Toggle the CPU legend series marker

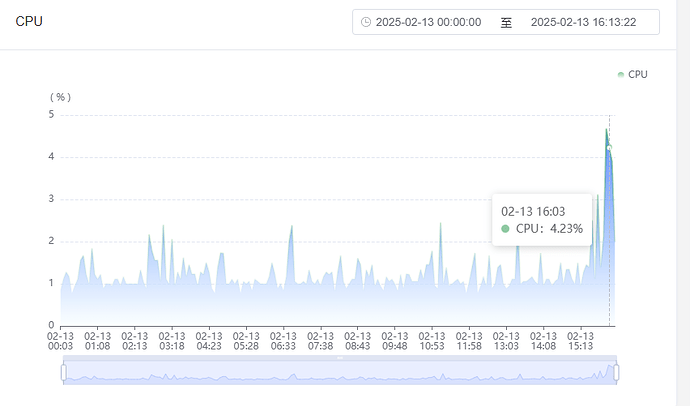620,75
